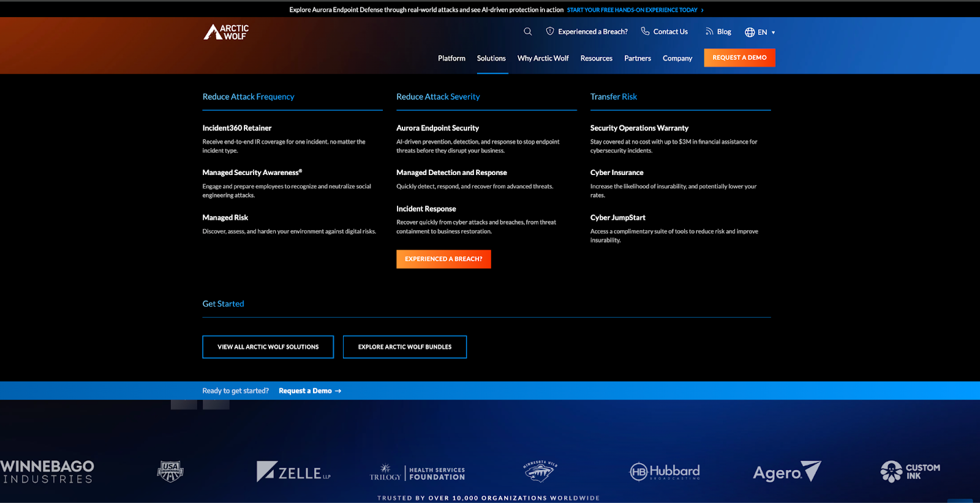
Task: Select Managed Detection and Response
Action: (x=451, y=173)
